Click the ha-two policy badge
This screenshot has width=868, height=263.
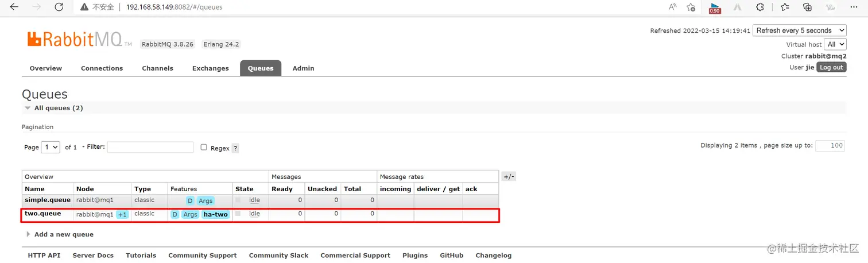[x=216, y=215]
